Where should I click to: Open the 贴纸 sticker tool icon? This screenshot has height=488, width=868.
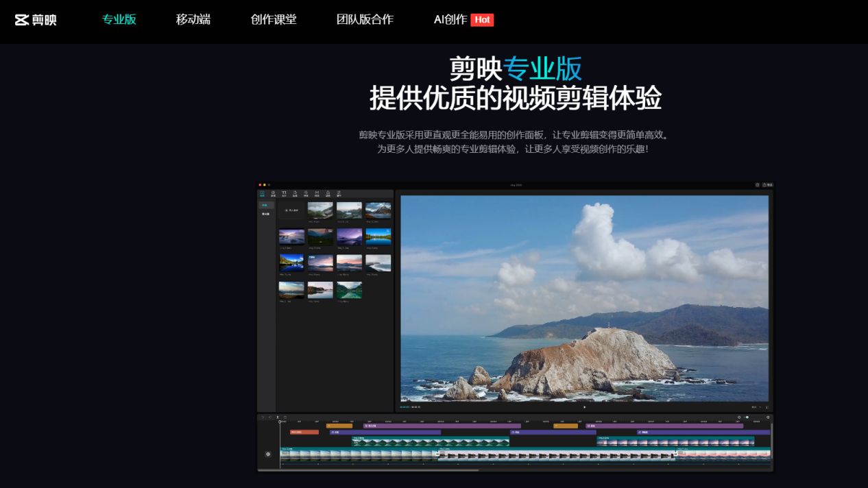click(x=295, y=194)
